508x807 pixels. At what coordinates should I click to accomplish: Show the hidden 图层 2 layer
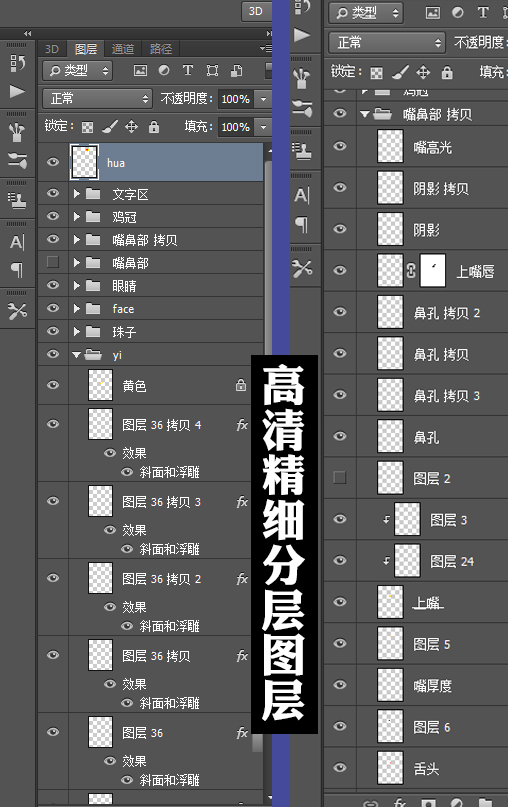pos(340,478)
